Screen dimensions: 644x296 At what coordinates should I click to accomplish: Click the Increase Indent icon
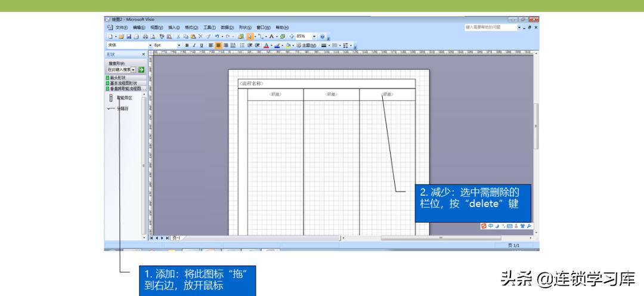[257, 45]
